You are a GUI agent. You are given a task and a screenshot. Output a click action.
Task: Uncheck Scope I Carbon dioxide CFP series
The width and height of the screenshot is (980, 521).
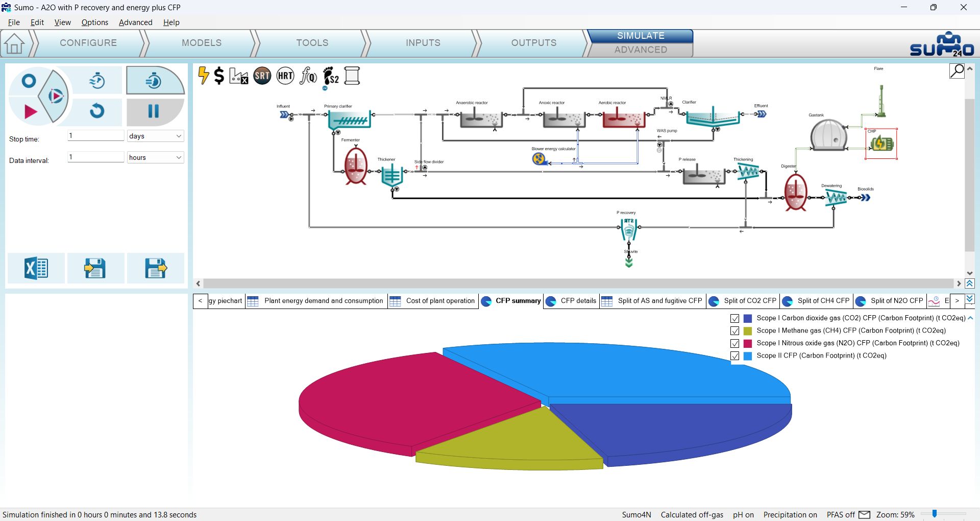point(735,318)
